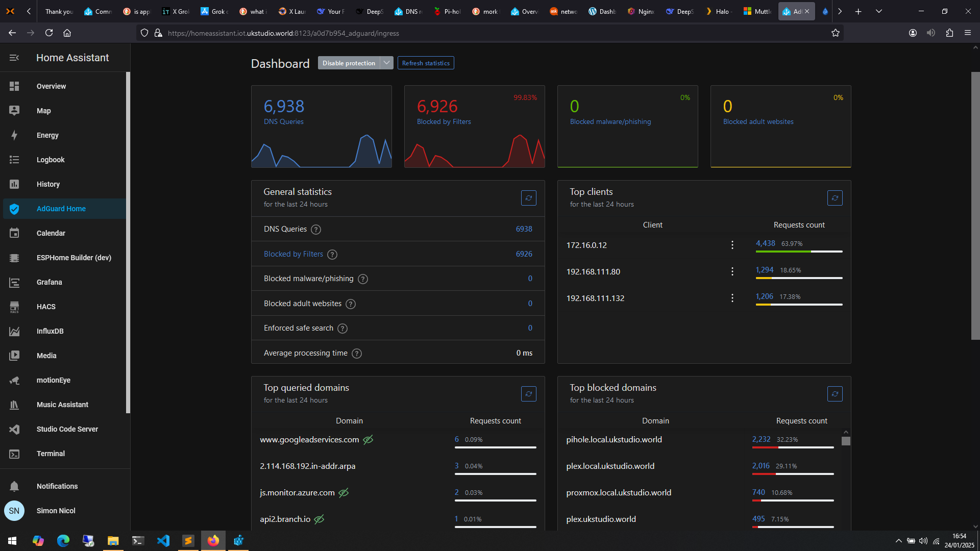The height and width of the screenshot is (551, 980).
Task: Open the History sidebar item
Action: (x=64, y=184)
